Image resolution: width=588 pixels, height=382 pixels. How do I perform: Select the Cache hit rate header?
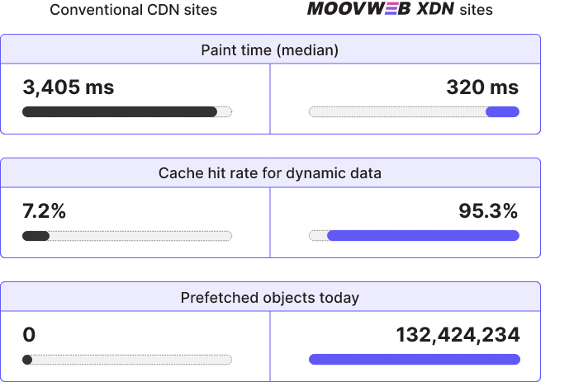click(x=270, y=173)
